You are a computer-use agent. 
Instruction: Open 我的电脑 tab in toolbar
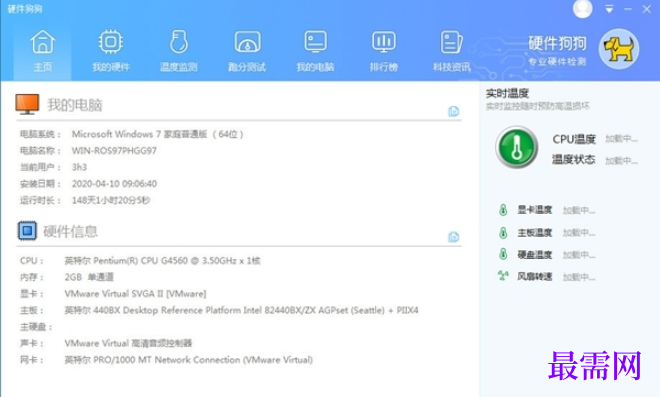tap(315, 51)
